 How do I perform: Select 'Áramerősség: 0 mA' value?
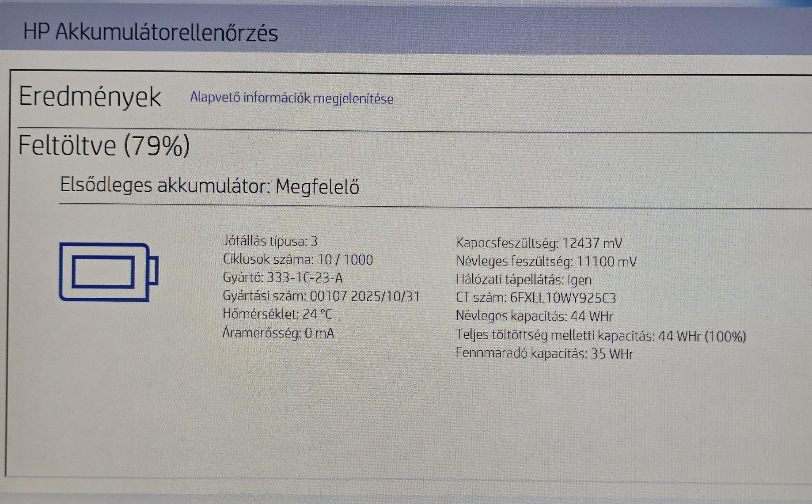pos(278,333)
